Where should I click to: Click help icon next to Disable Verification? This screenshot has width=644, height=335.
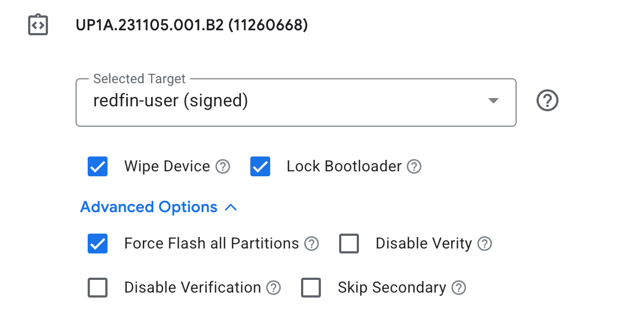[x=273, y=288]
